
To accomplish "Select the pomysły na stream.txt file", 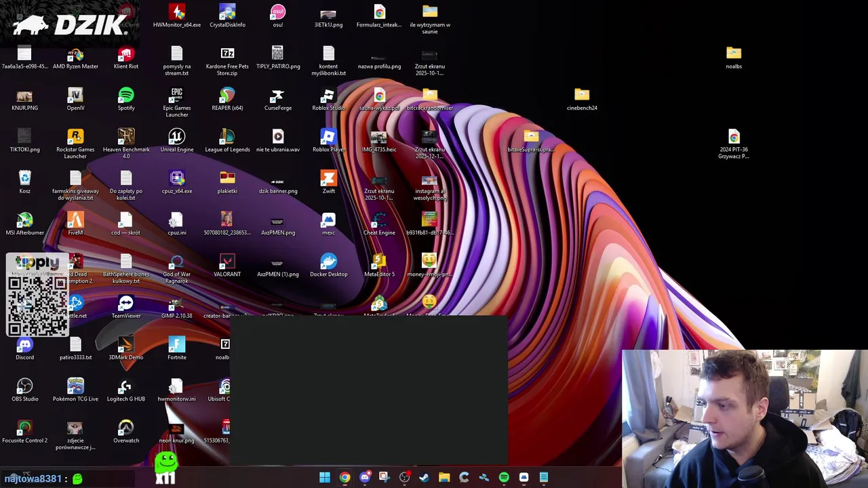I will click(177, 61).
